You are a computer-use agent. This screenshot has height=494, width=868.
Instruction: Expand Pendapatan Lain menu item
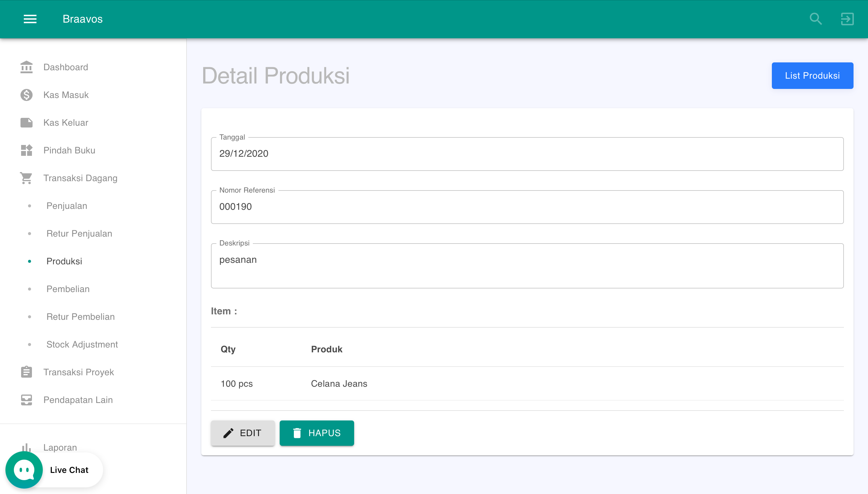tap(78, 400)
